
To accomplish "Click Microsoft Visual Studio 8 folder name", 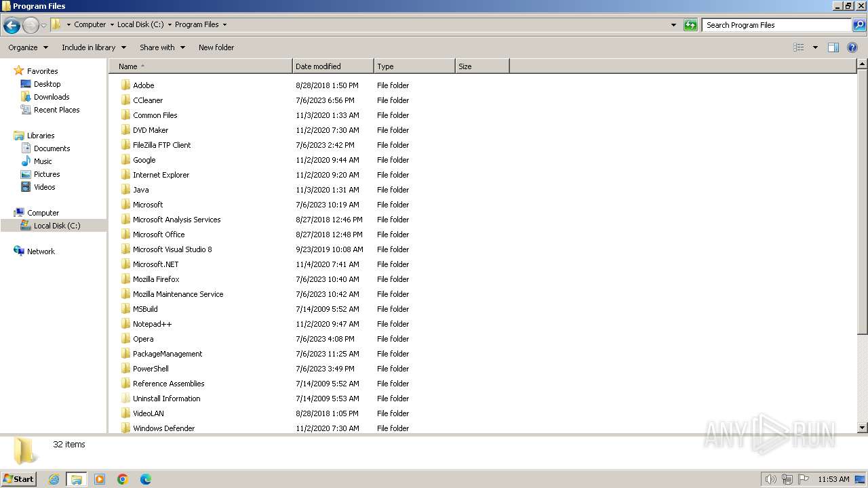I will pyautogui.click(x=172, y=249).
